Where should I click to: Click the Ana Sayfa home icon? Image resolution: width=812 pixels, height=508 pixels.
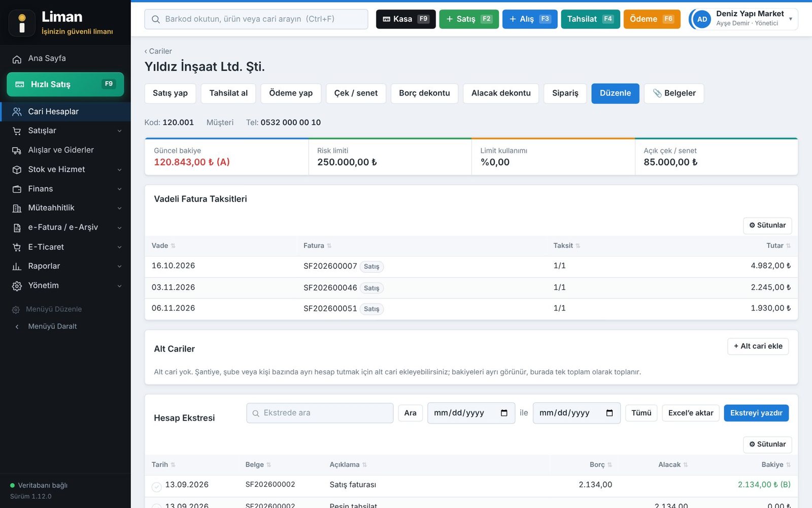pyautogui.click(x=17, y=59)
